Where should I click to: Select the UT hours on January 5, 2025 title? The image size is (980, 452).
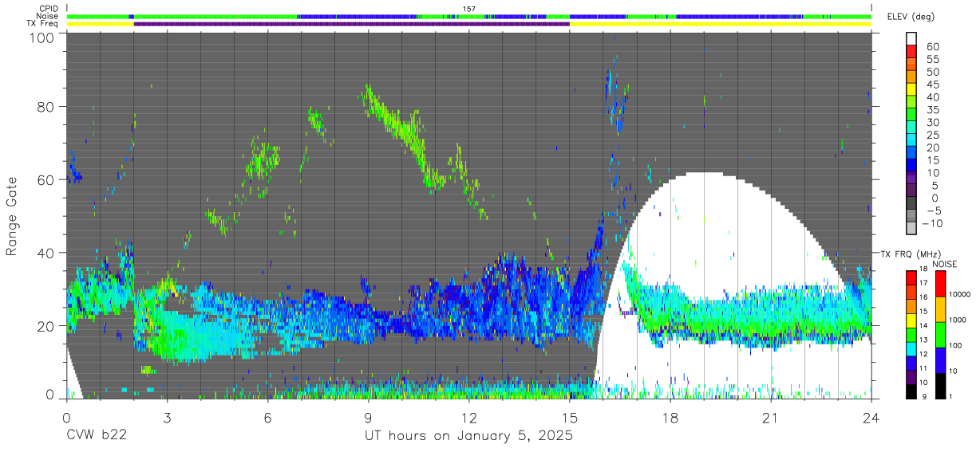(x=468, y=436)
